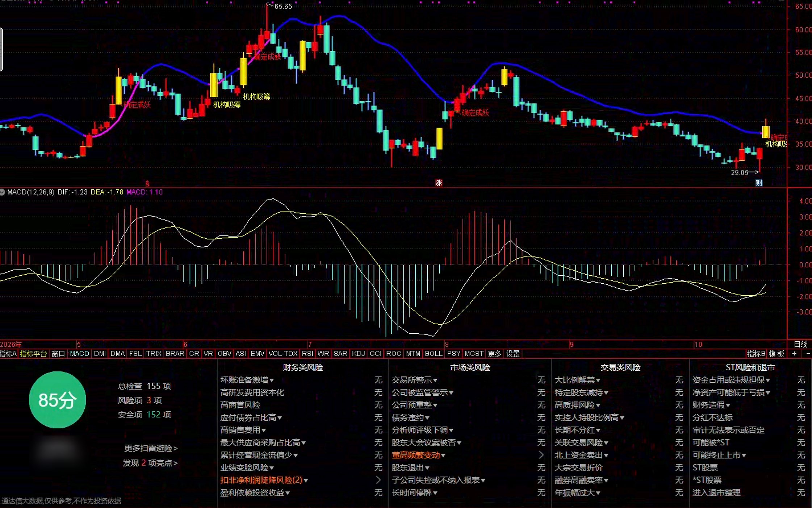Expand the 股东退出 dropdown

point(427,468)
